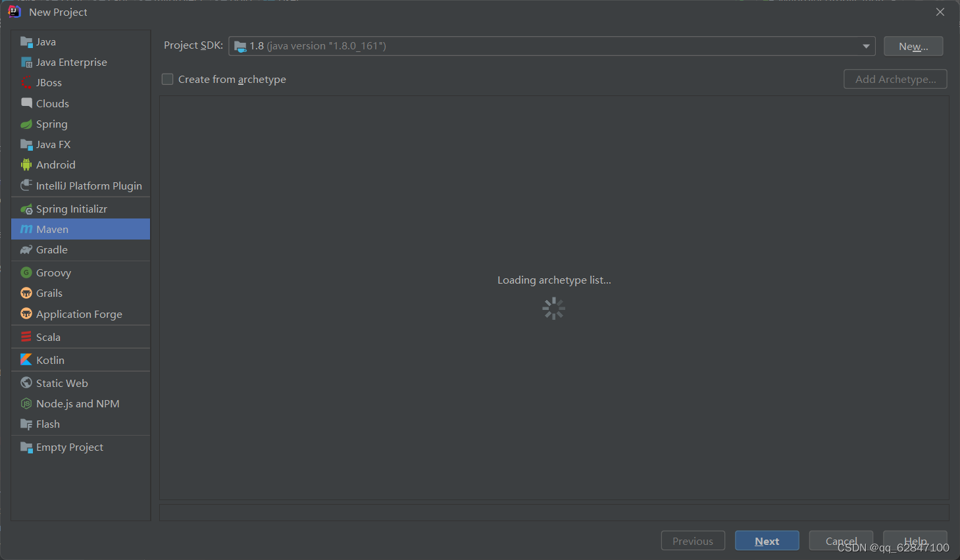Click the Project SDK 1.8 combo box
This screenshot has height=560, width=960.
(x=552, y=46)
